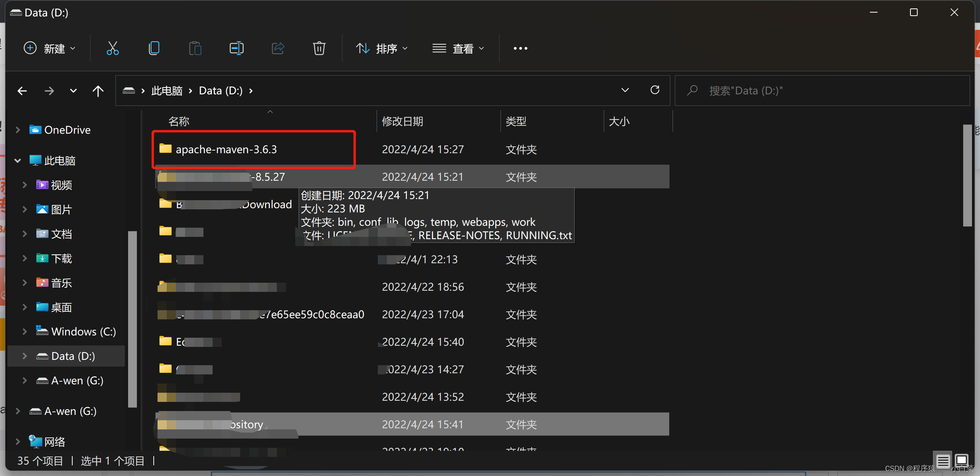980x476 pixels.
Task: Click the 下载 folder icon in sidebar
Action: pos(42,258)
